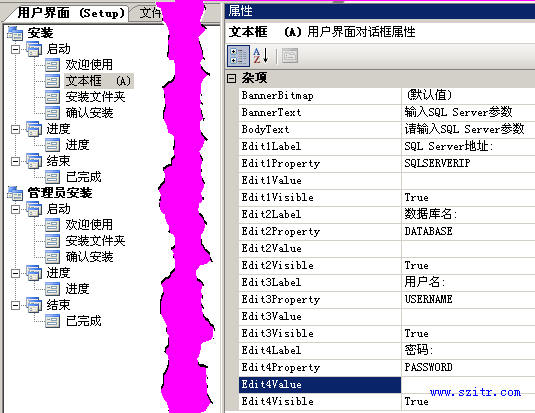Select the 文本框 (A) tree item

pos(99,81)
